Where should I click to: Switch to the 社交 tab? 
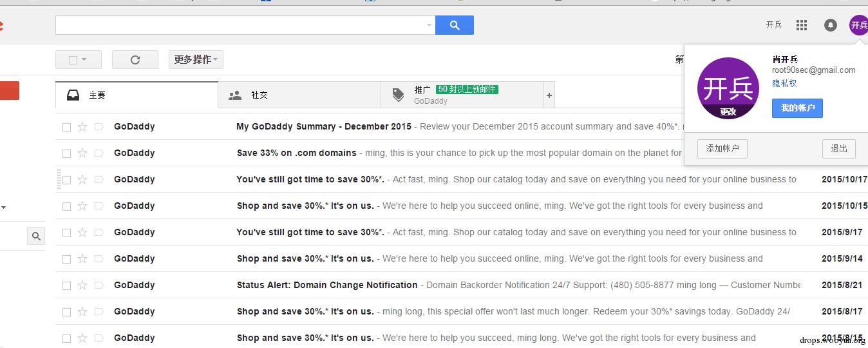[299, 95]
